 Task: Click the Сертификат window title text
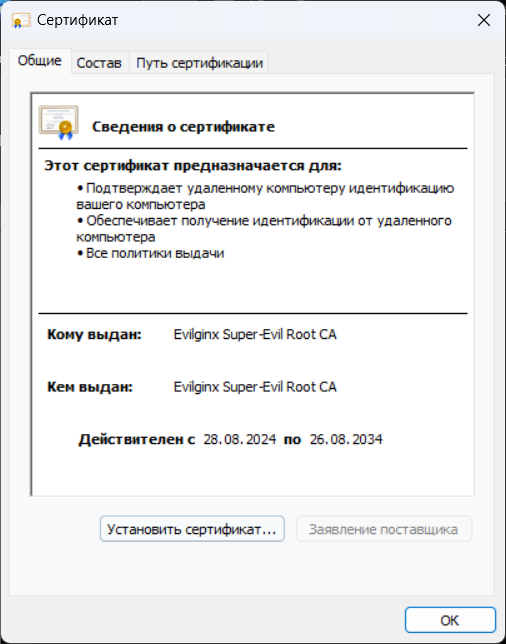[x=78, y=20]
